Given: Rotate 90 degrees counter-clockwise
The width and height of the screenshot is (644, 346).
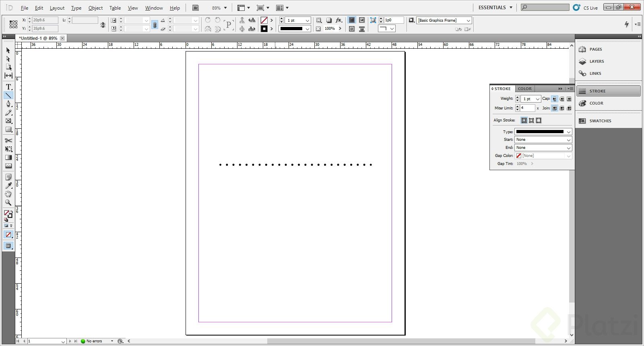Looking at the screenshot, I should coord(218,20).
